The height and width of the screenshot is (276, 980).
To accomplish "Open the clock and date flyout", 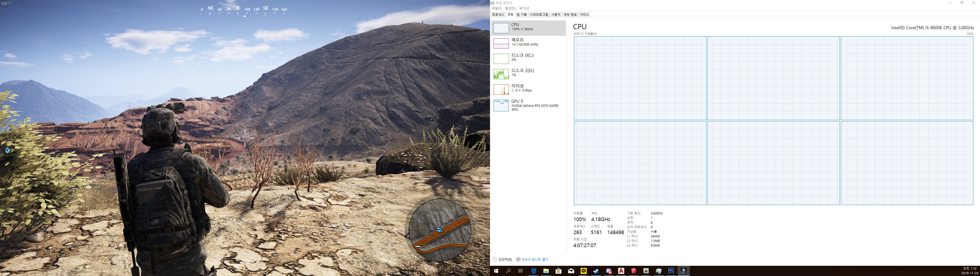I will tap(970, 271).
